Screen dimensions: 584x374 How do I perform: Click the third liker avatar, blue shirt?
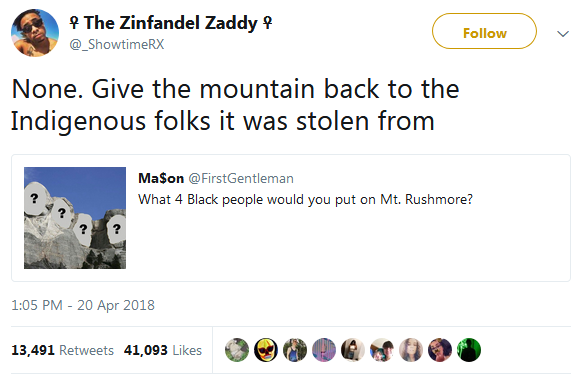click(295, 350)
